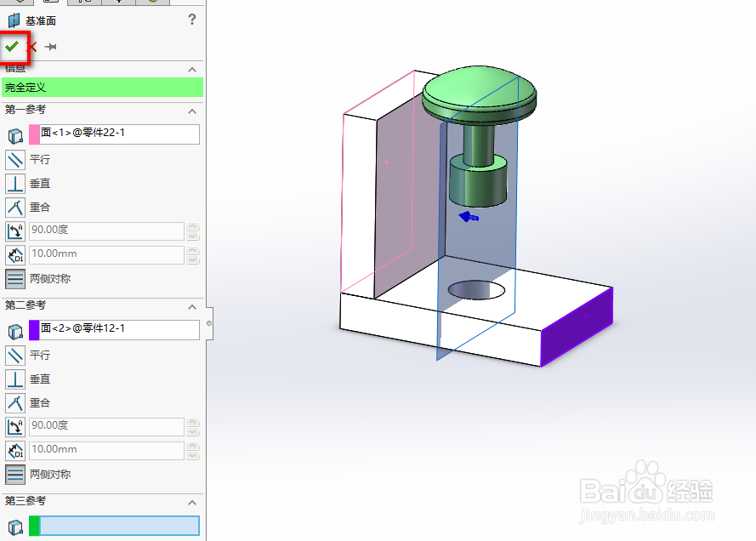Select 平行 constraint in first reference

coord(15,160)
